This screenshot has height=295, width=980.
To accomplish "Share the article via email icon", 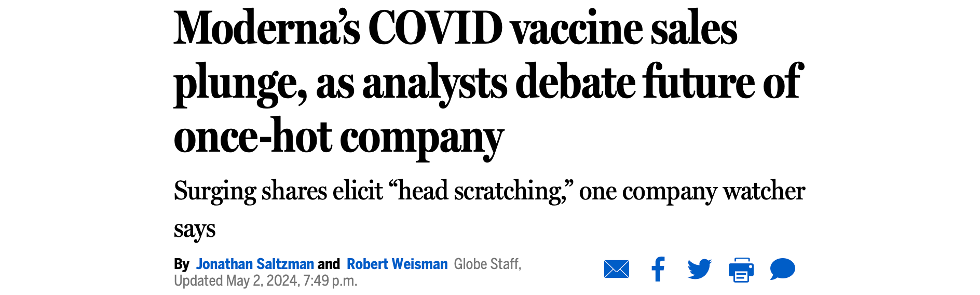I will pyautogui.click(x=617, y=269).
